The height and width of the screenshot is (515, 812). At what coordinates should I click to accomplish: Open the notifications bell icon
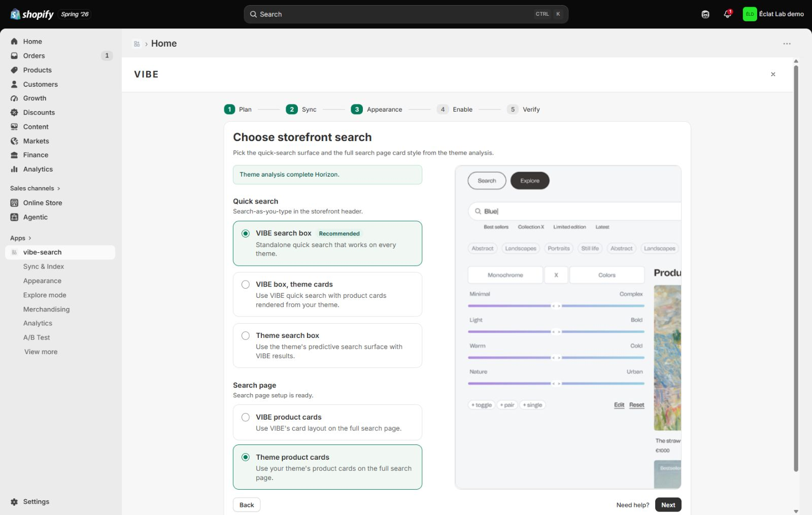[727, 14]
